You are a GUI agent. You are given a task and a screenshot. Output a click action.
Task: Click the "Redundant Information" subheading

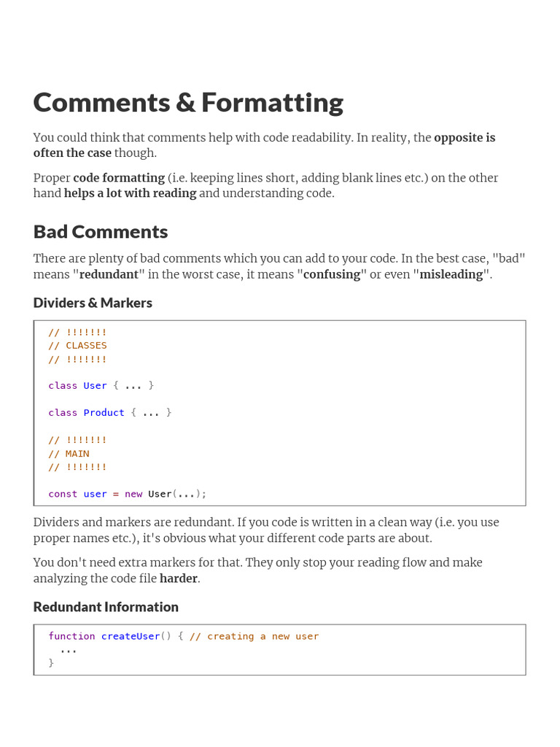pos(106,607)
